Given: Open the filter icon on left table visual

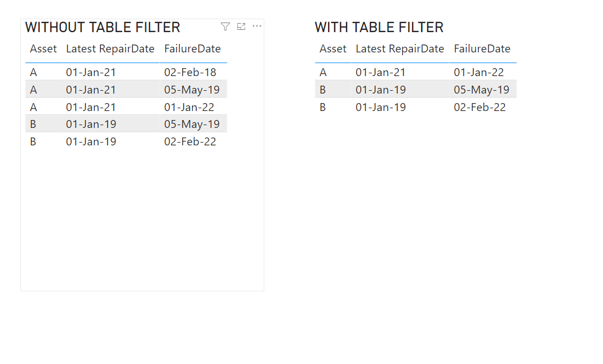Looking at the screenshot, I should point(225,26).
